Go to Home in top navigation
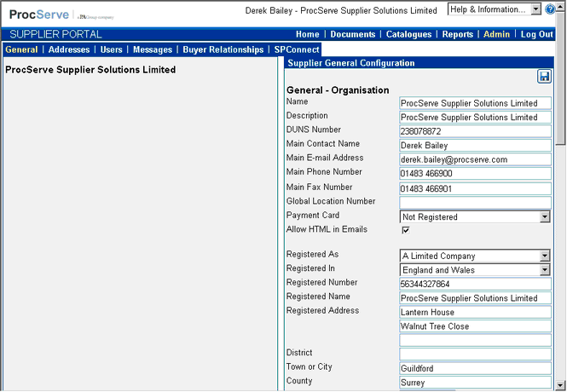 [x=307, y=34]
